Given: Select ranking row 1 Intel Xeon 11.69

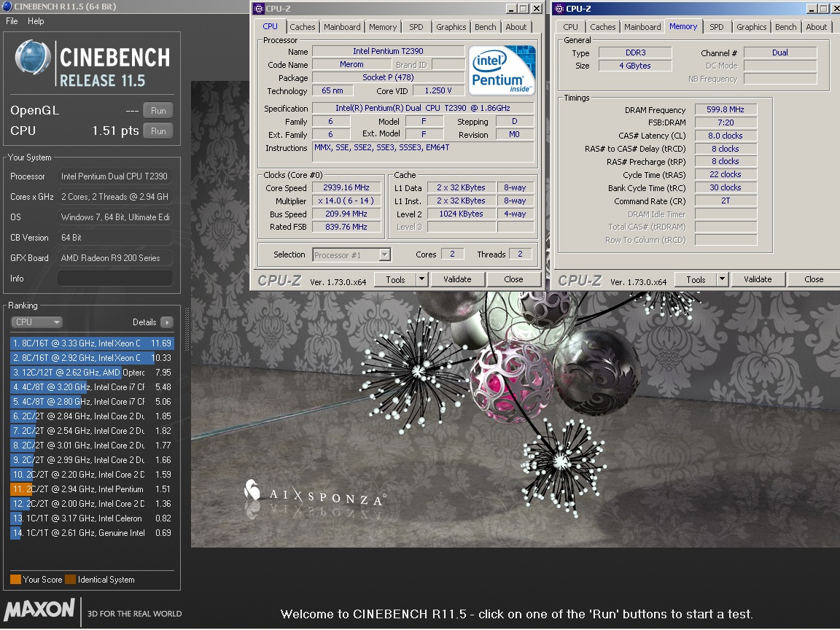Looking at the screenshot, I should (92, 343).
